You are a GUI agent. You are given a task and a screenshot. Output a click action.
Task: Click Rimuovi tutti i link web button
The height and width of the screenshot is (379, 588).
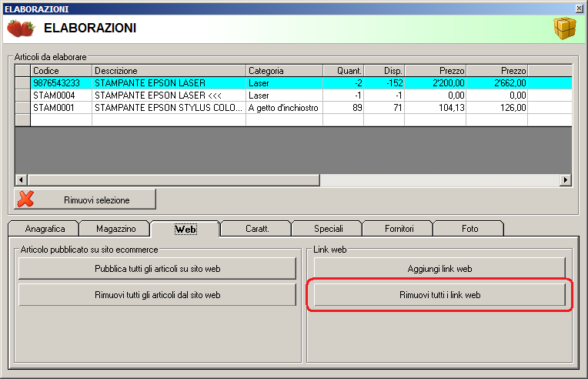coord(440,295)
